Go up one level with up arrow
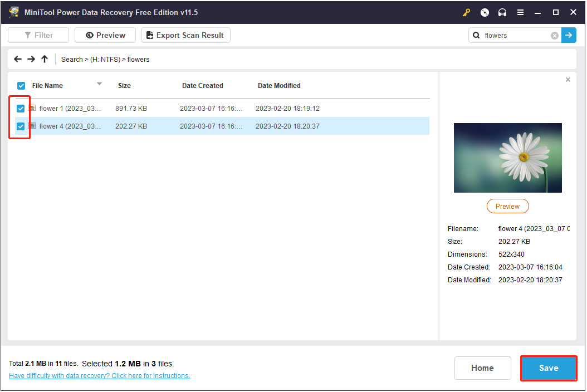 click(x=45, y=59)
